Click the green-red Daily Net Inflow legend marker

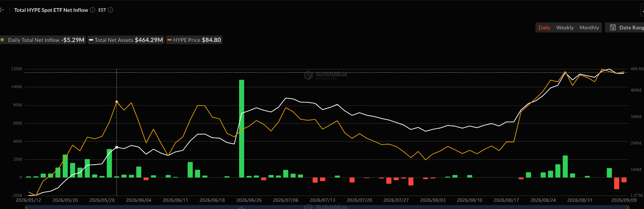point(2,40)
